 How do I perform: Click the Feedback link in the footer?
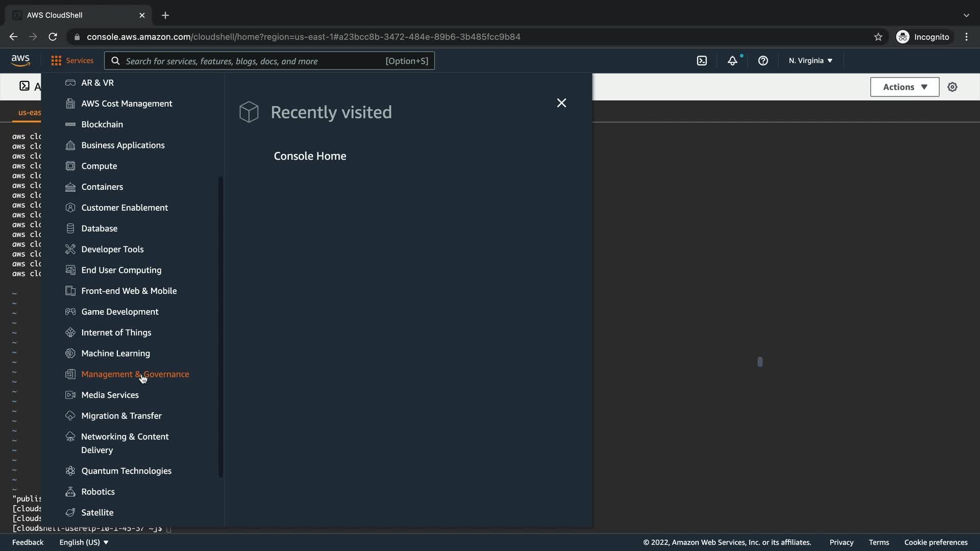coord(28,542)
